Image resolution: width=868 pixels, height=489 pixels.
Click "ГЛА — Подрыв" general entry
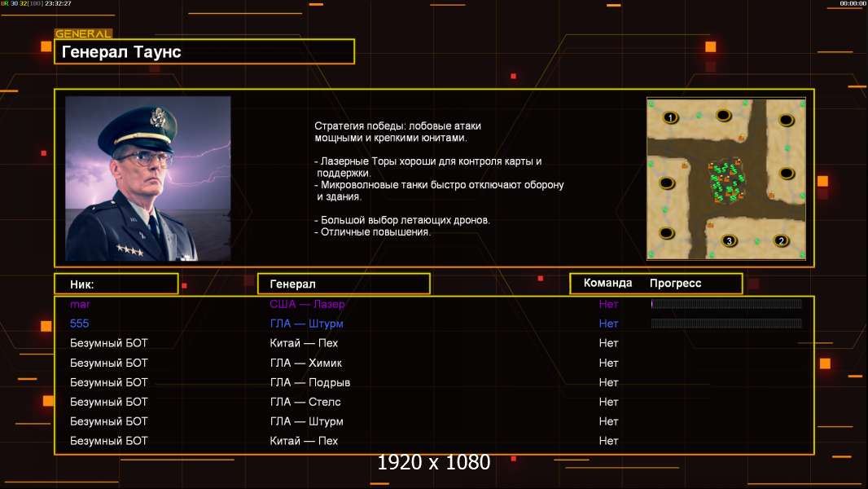(x=309, y=382)
